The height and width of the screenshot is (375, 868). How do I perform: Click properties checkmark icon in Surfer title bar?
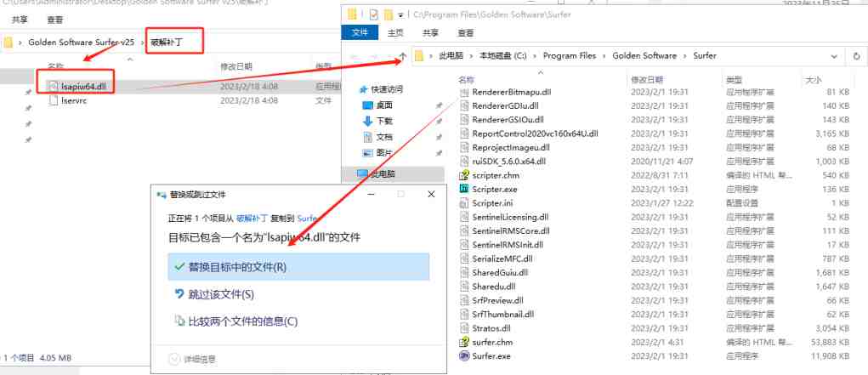tap(374, 14)
